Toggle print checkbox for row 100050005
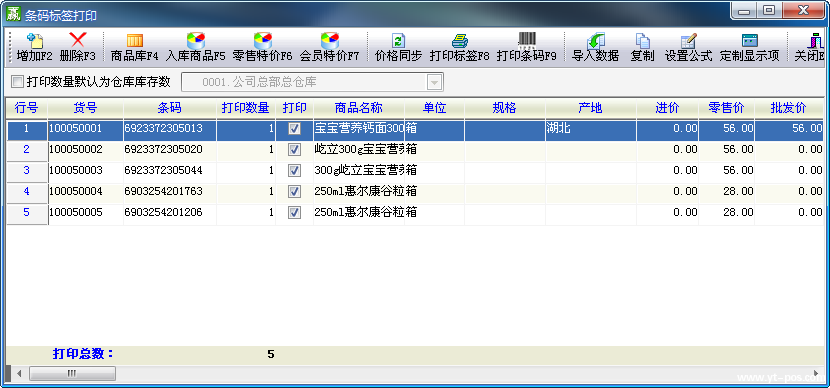 tap(294, 213)
